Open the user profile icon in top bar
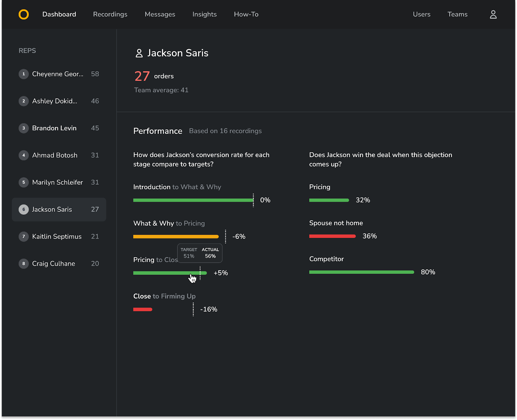This screenshot has width=517, height=420. [x=493, y=15]
